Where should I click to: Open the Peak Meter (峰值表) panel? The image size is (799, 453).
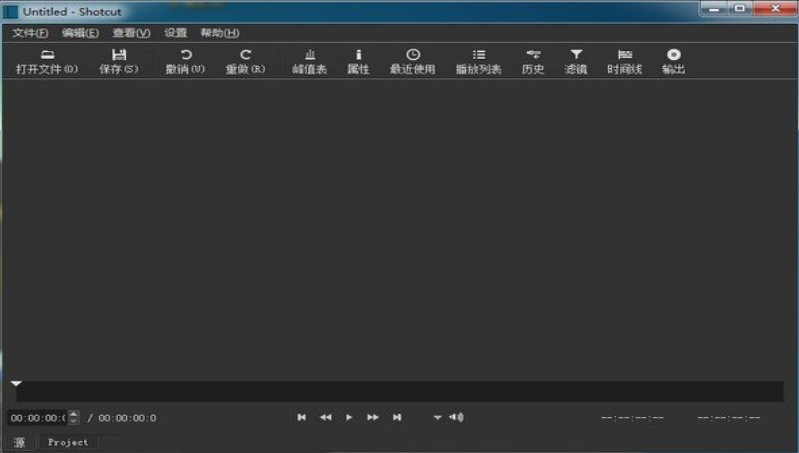coord(310,61)
